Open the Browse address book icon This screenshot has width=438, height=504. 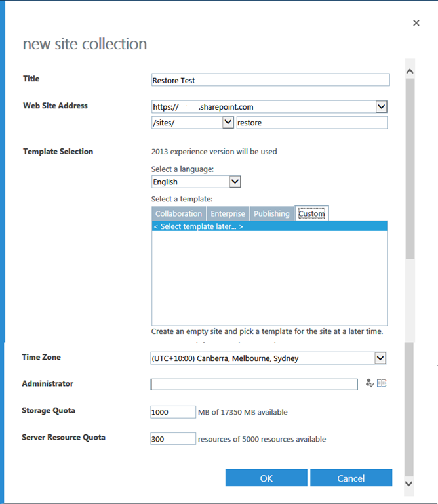coord(382,384)
